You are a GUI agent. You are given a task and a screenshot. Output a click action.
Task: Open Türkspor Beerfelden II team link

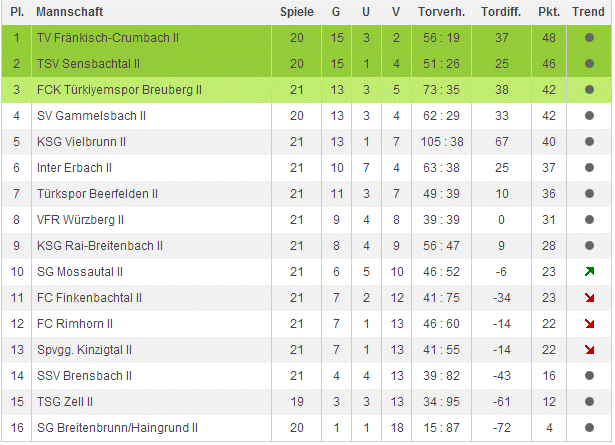point(97,193)
